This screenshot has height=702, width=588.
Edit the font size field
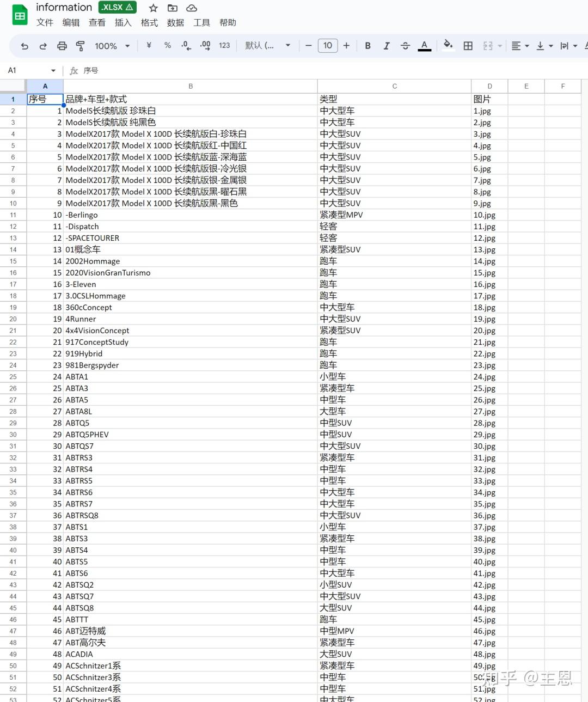(328, 46)
